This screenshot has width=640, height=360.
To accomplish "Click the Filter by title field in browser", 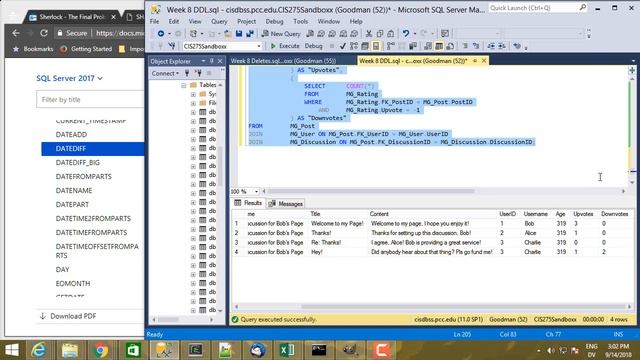I will pyautogui.click(x=90, y=100).
